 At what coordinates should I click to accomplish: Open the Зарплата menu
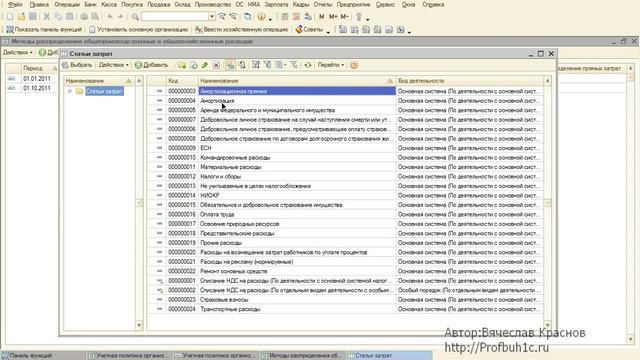coord(276,4)
